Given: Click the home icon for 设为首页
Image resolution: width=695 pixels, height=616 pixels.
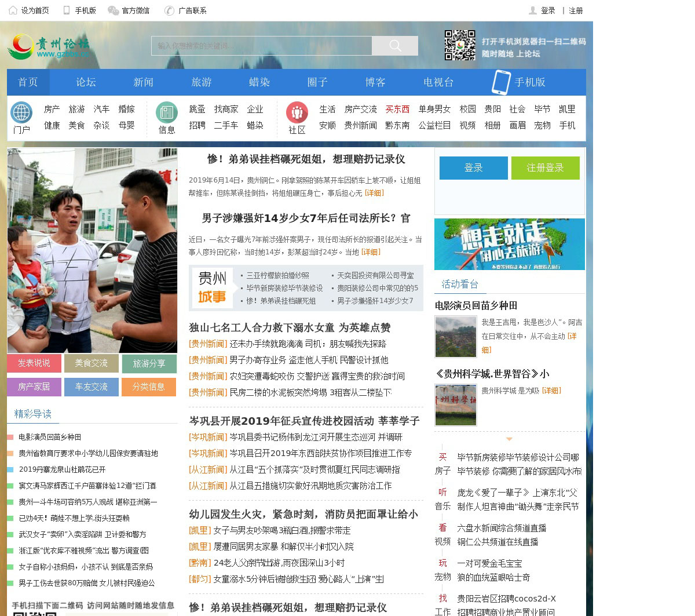Looking at the screenshot, I should click(13, 10).
